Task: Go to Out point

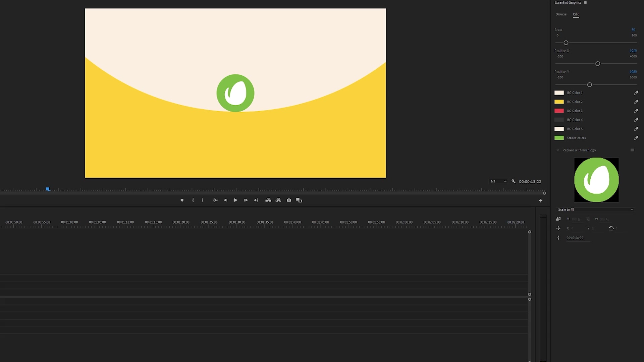Action: coord(256,200)
